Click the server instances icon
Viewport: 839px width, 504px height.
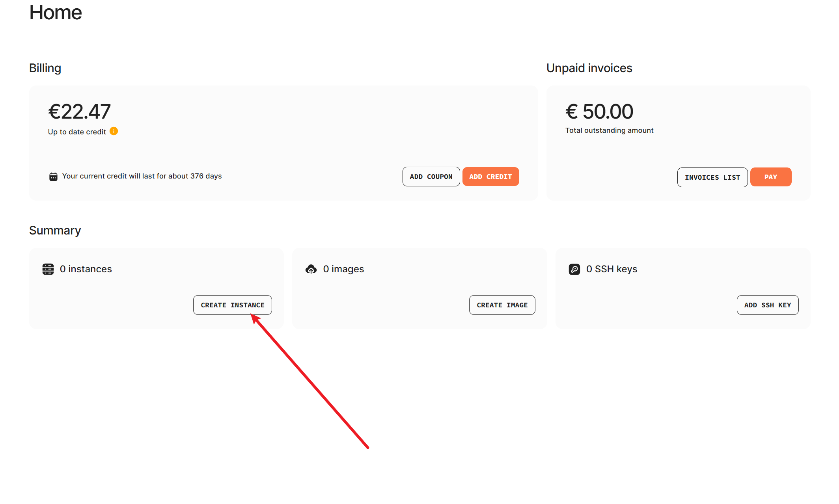(48, 269)
